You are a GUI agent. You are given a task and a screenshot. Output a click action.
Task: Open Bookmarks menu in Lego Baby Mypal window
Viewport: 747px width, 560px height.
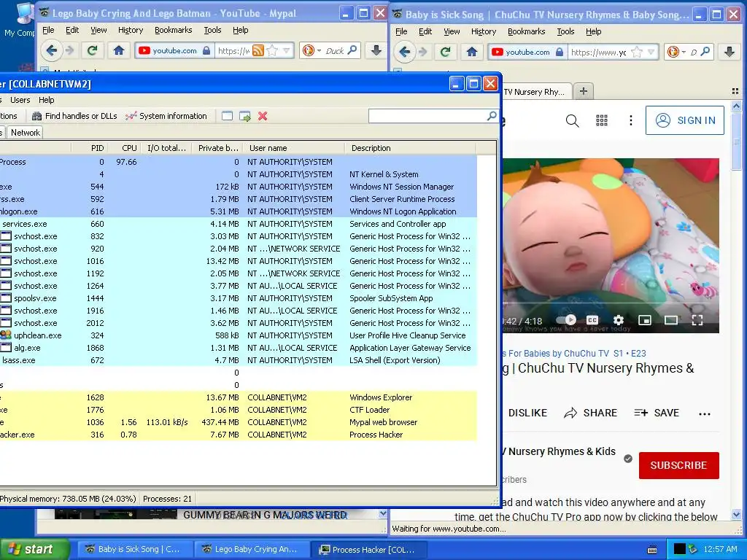tap(174, 30)
